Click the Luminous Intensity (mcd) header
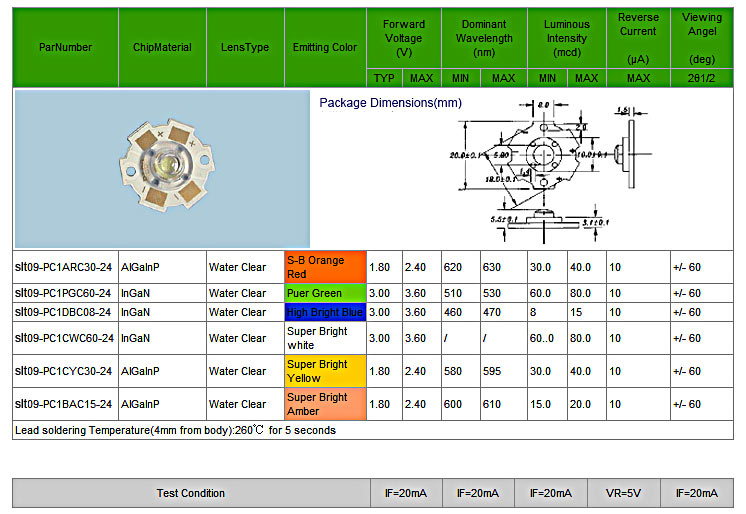This screenshot has width=746, height=514. (x=567, y=38)
